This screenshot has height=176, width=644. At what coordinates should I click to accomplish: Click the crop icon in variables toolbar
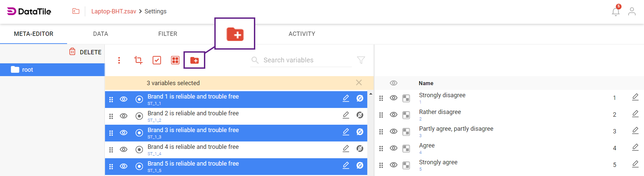[138, 60]
